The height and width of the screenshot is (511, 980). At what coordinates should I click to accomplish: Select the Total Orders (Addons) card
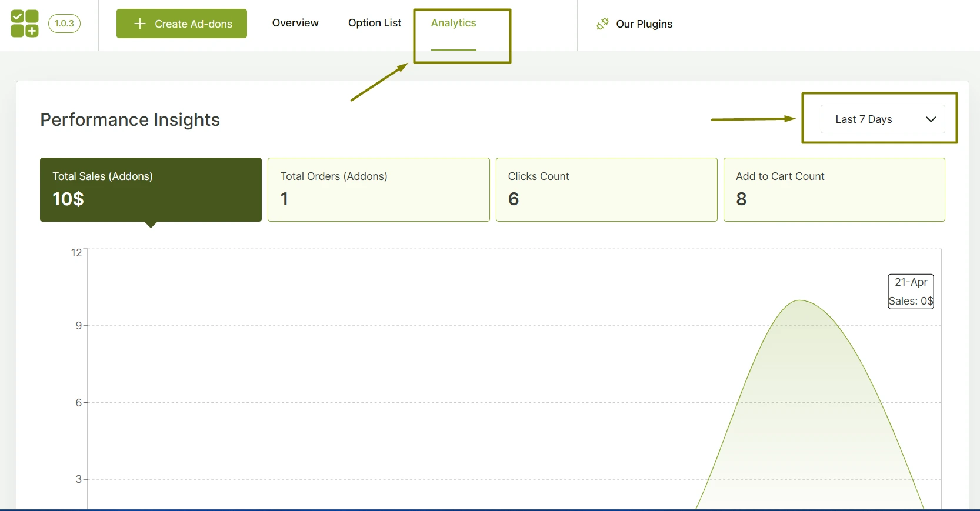click(x=379, y=189)
